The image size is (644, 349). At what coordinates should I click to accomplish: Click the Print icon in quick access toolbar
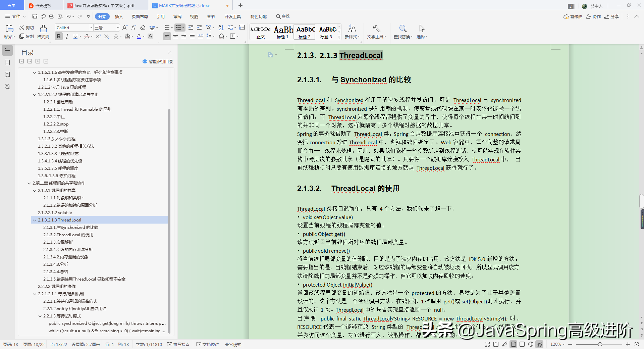pos(52,16)
